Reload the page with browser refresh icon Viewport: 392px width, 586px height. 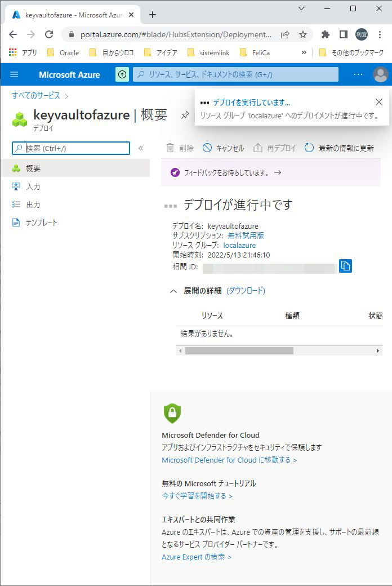pyautogui.click(x=49, y=34)
